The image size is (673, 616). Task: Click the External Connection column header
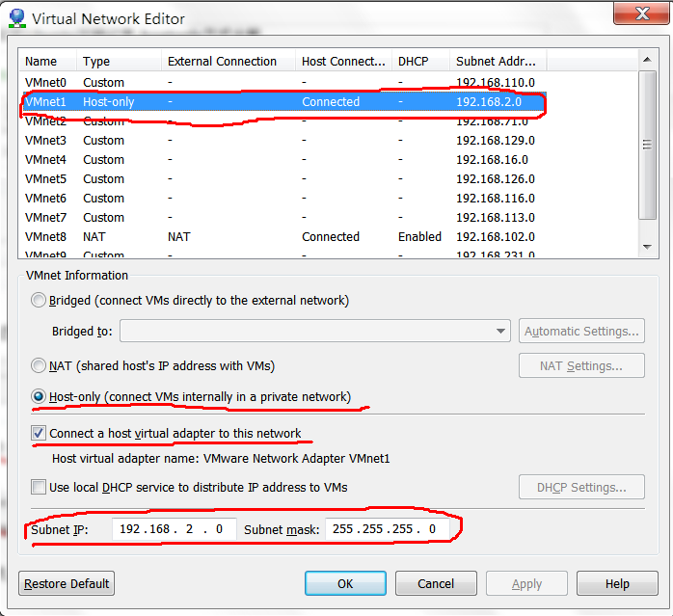(229, 61)
